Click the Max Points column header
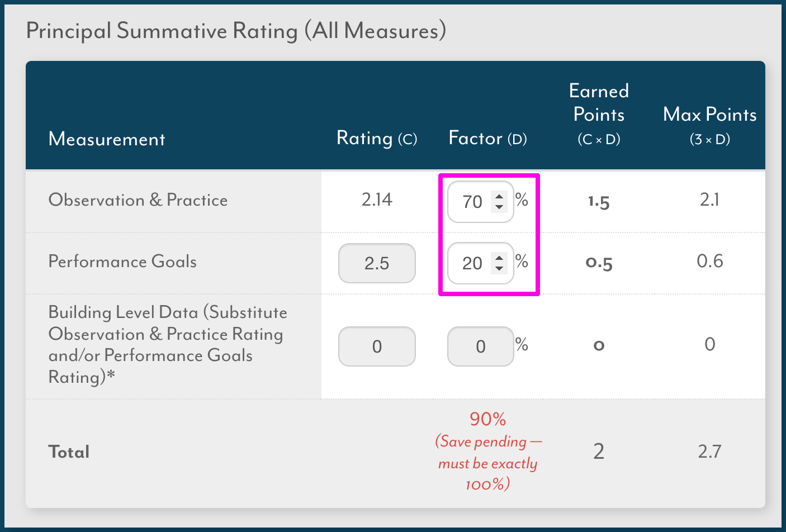Screen dimensions: 786x532 coord(710,126)
